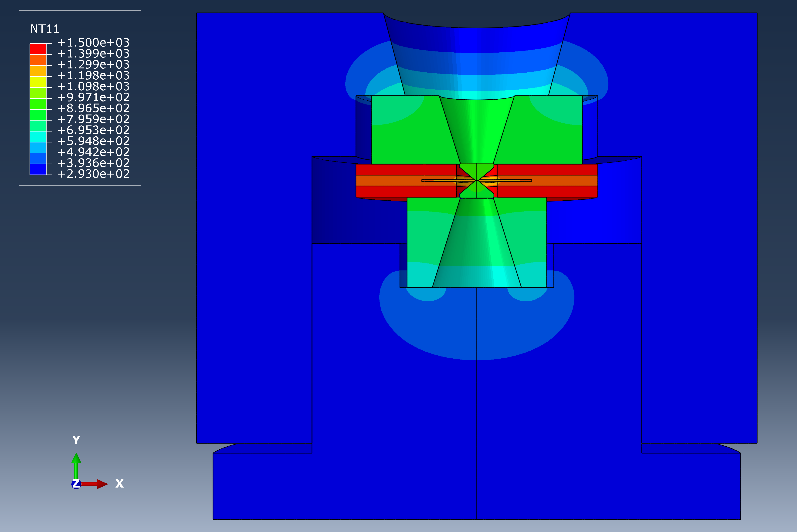Viewport: 797px width, 532px height.
Task: Click the orange legend color band
Action: tap(38, 60)
